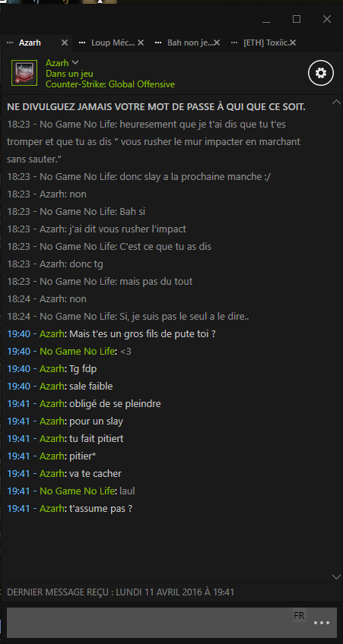The width and height of the screenshot is (343, 644).
Task: Click the chat scroll down arrow
Action: click(336, 576)
